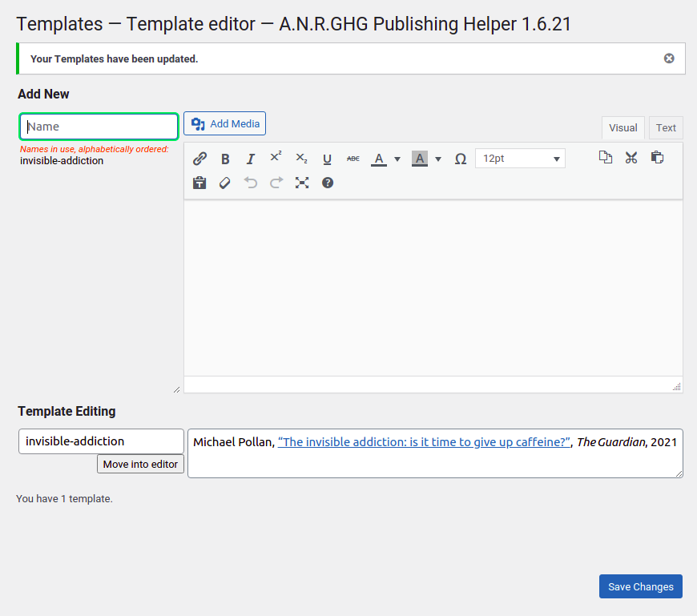The height and width of the screenshot is (616, 697).
Task: Apply Subscript formatting
Action: coord(301,159)
